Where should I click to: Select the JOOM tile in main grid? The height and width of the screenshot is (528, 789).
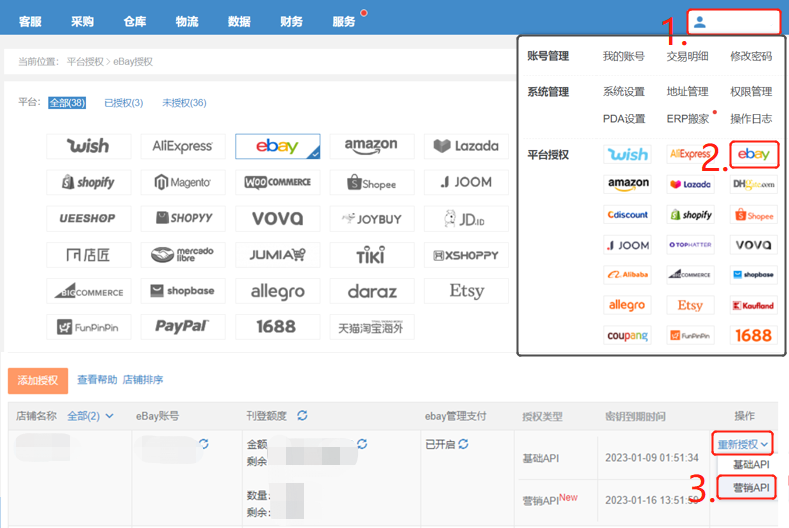466,182
